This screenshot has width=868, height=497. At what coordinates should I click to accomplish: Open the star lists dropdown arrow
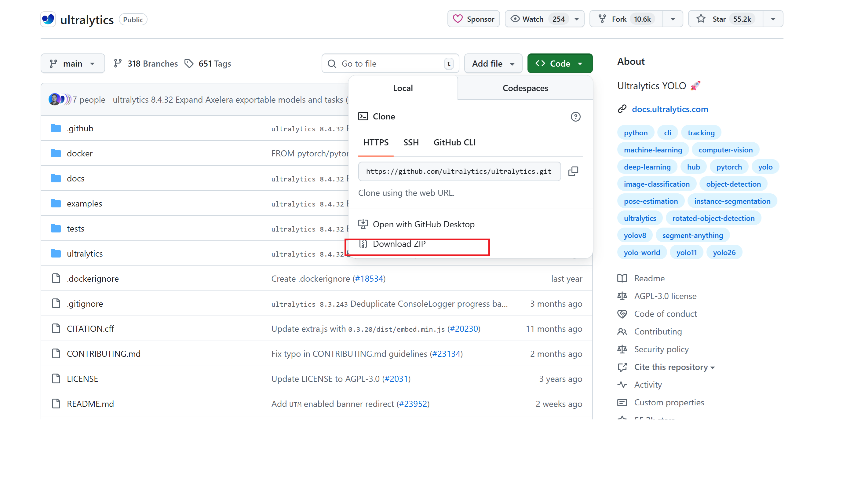tap(773, 19)
